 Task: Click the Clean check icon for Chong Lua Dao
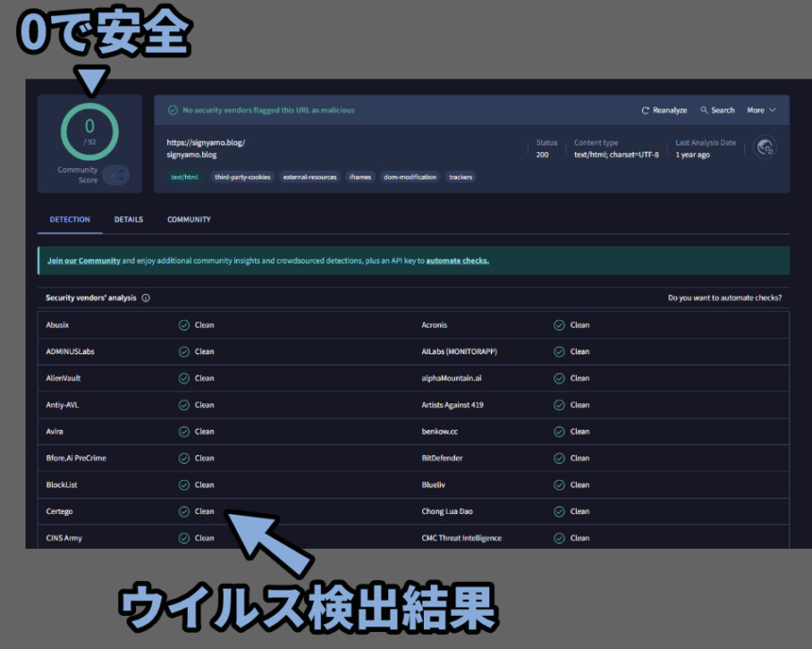coord(559,512)
